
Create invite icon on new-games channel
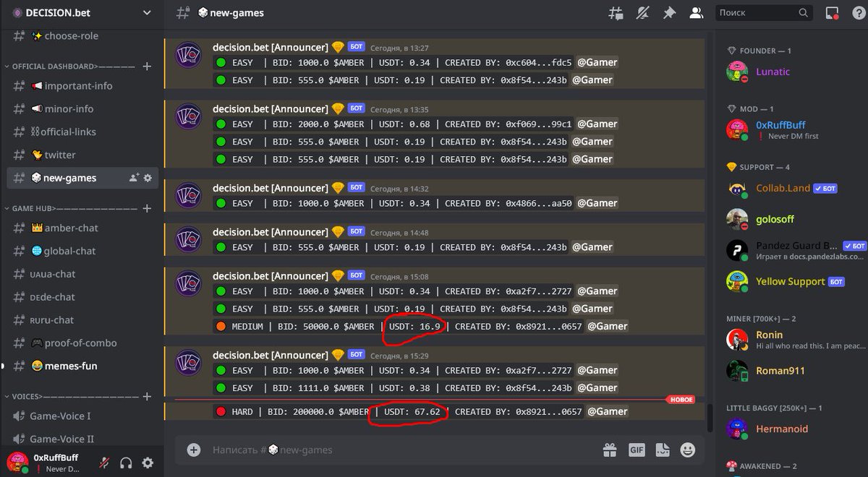[134, 178]
